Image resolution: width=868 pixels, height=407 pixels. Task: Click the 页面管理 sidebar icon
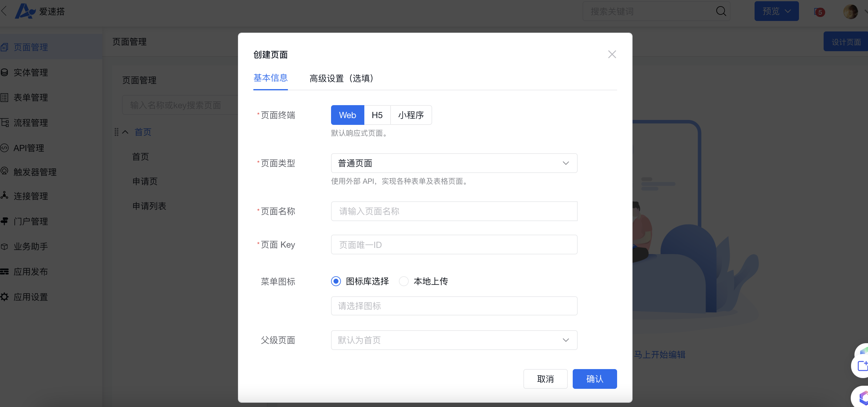click(4, 47)
